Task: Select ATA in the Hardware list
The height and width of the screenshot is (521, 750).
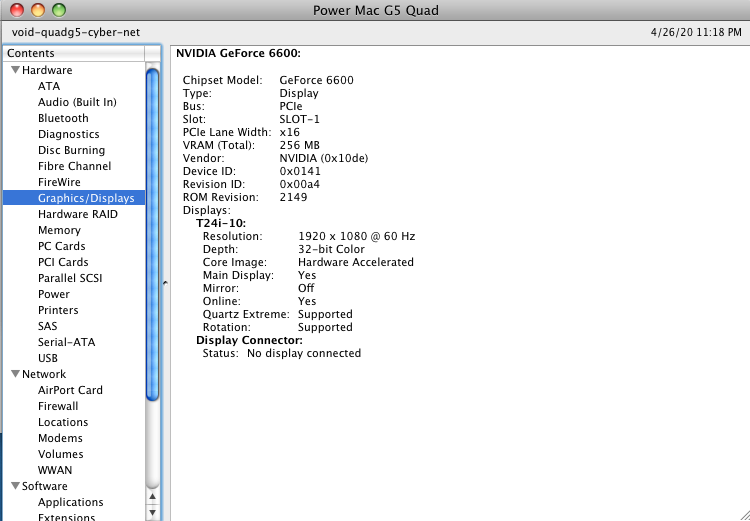Action: 49,86
